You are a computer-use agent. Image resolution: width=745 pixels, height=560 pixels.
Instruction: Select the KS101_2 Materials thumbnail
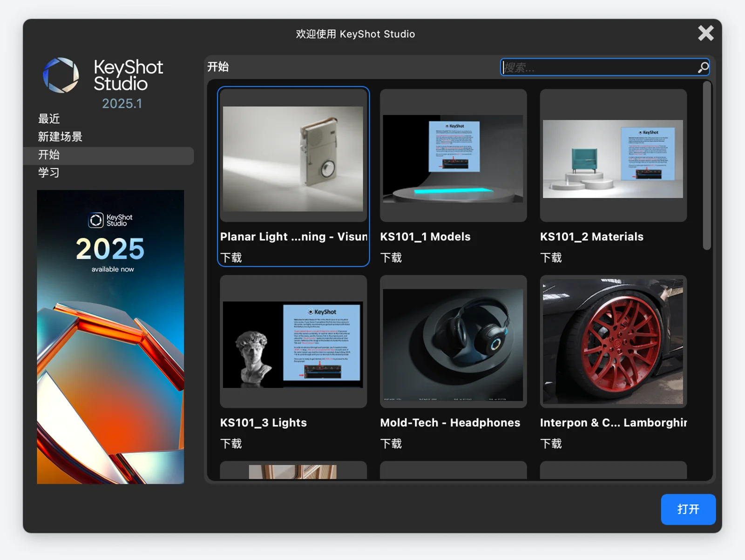click(613, 159)
